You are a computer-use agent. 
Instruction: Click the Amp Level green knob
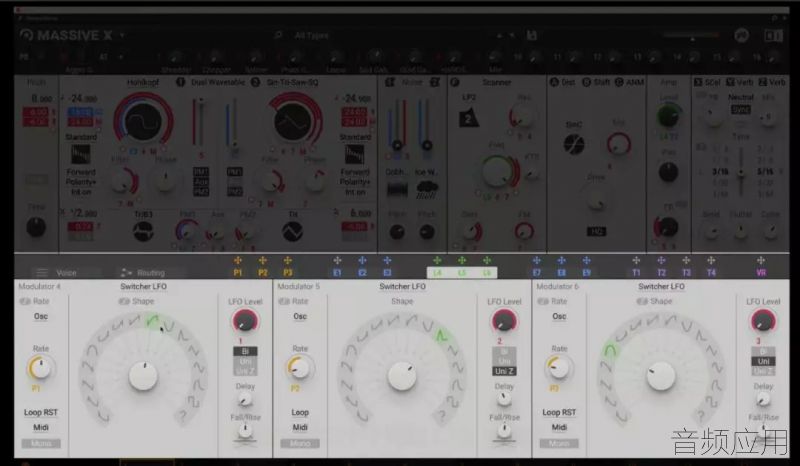(x=668, y=116)
